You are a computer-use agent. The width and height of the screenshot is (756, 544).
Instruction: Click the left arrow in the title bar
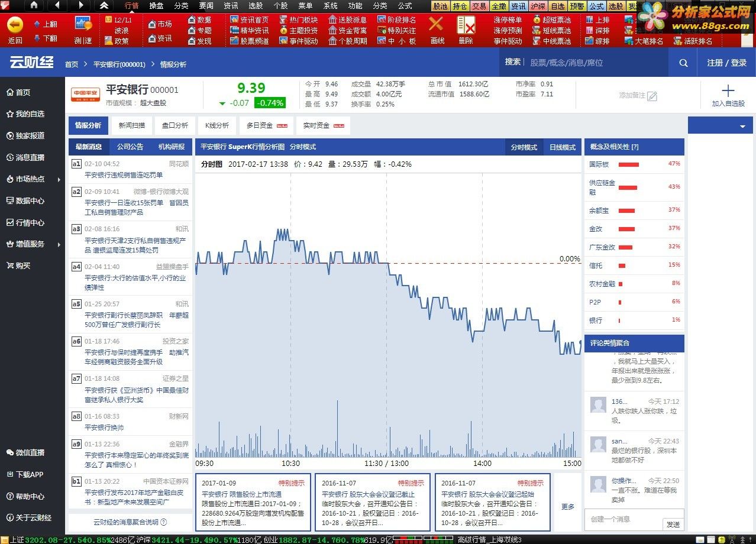[57, 5]
